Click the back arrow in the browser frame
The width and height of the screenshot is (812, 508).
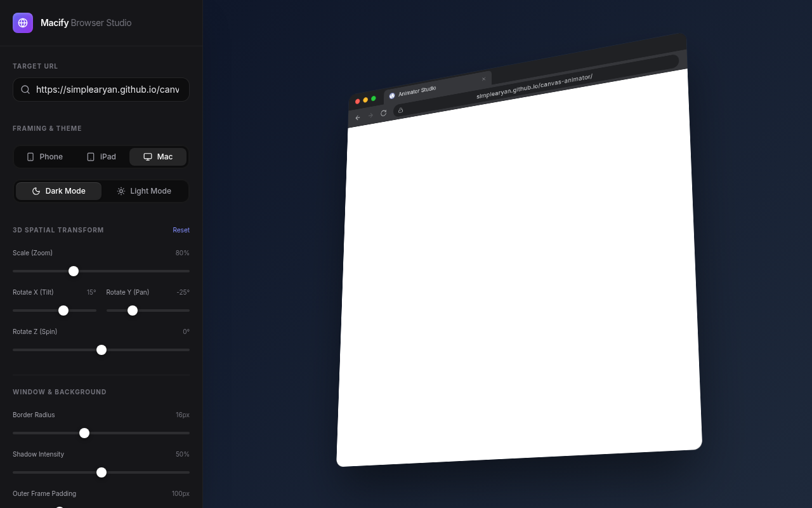pos(357,117)
